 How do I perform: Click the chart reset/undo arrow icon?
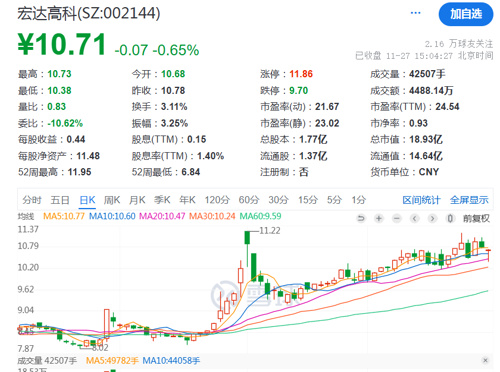[x=361, y=219]
